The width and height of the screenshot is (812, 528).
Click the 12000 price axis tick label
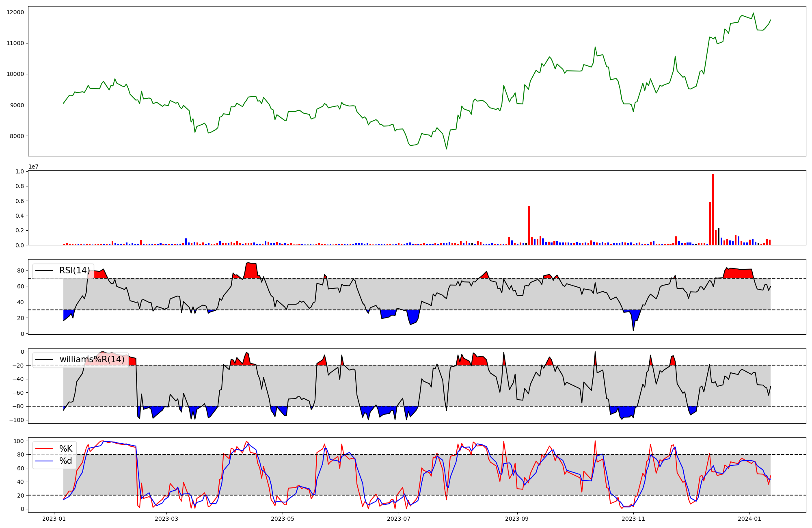[15, 12]
